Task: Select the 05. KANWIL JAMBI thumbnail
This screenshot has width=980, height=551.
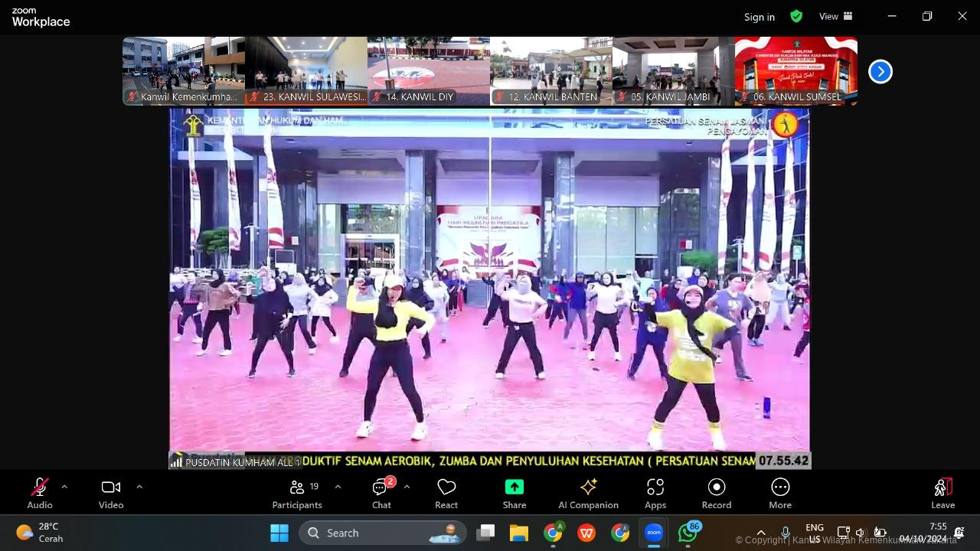Action: [x=674, y=71]
